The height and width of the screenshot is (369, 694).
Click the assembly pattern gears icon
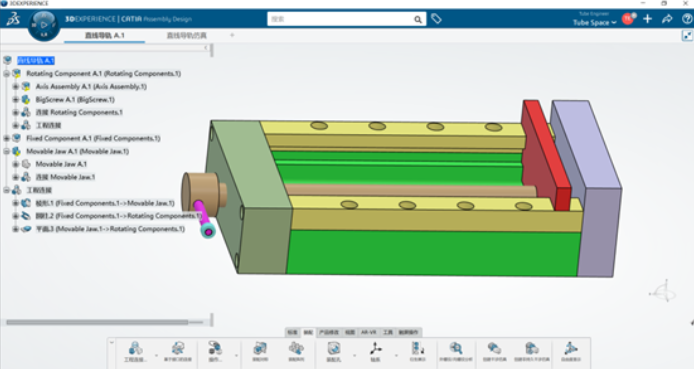point(296,348)
